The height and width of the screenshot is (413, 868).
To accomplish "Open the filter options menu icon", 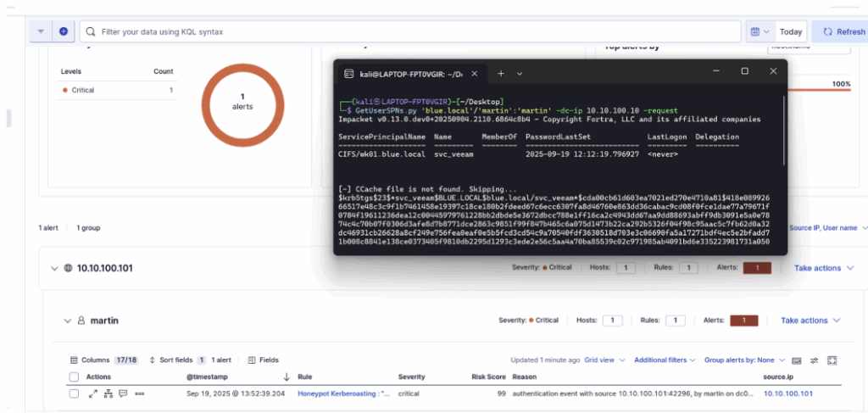I will 41,31.
